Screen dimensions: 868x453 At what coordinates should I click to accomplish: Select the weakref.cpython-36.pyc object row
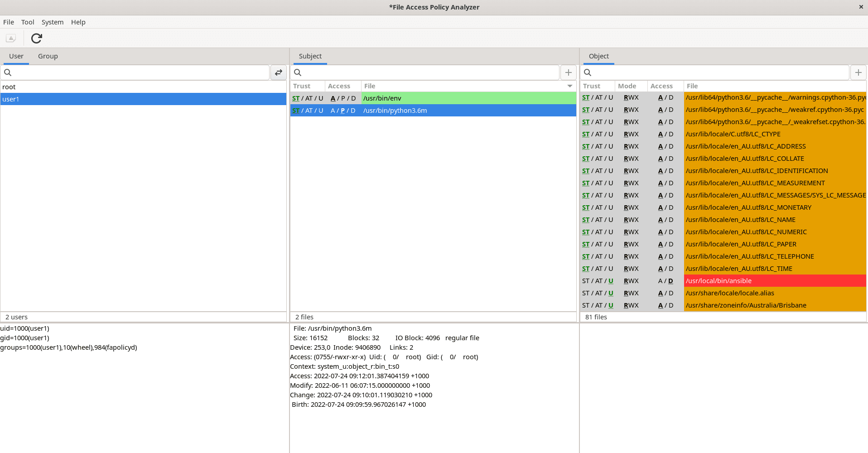point(723,110)
